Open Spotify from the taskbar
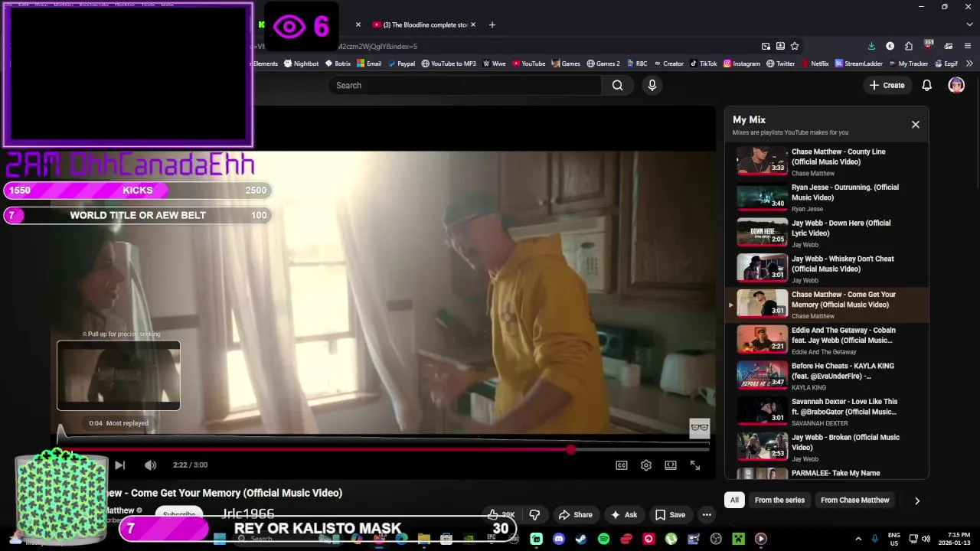The width and height of the screenshot is (980, 551). tap(603, 540)
